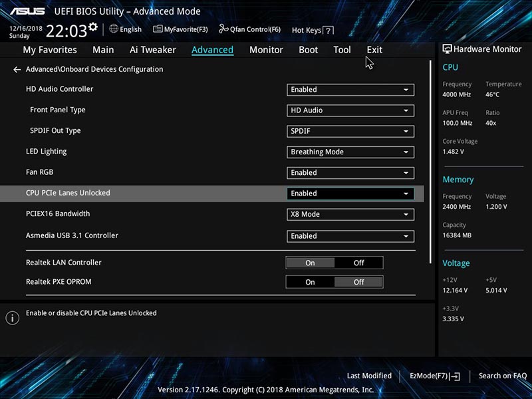Image resolution: width=532 pixels, height=399 pixels.
Task: Open the HD Audio Controller dropdown
Action: coord(350,90)
